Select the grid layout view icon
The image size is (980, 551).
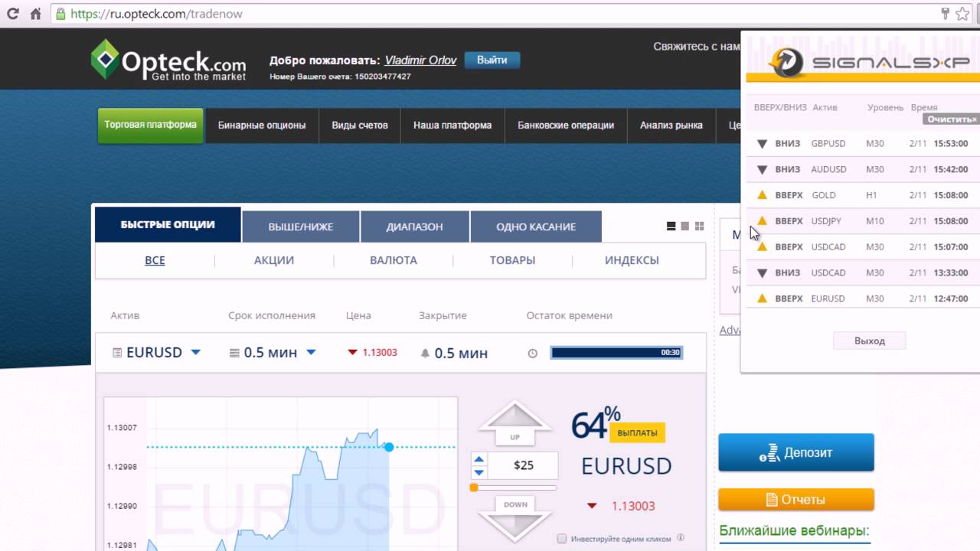(699, 227)
